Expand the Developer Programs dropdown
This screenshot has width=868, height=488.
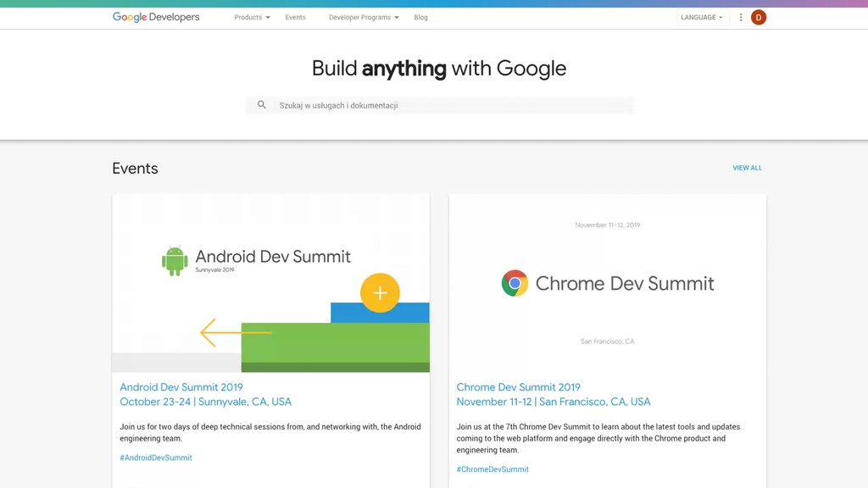(x=364, y=17)
